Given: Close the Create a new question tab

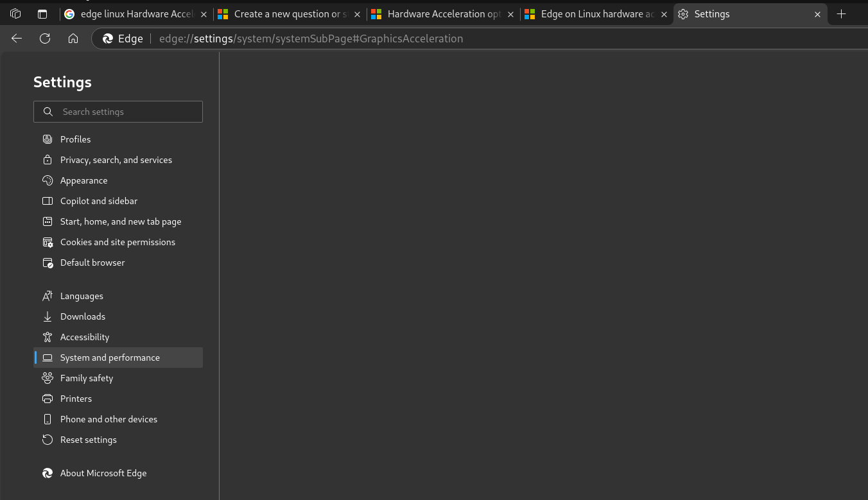Looking at the screenshot, I should tap(358, 14).
